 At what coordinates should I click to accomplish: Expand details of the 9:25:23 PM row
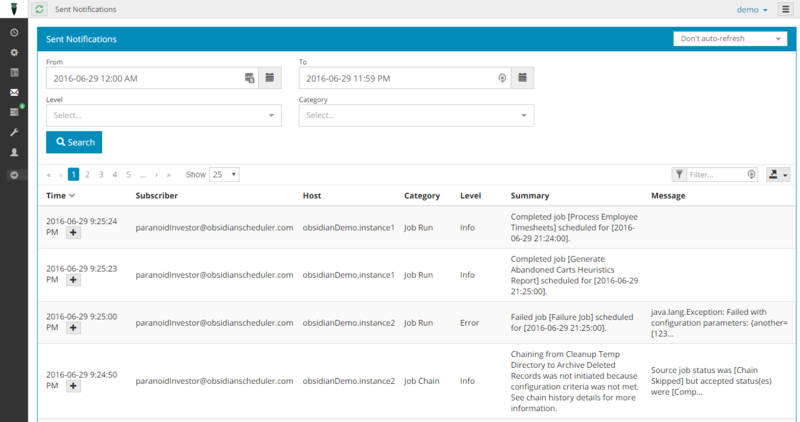coord(73,280)
